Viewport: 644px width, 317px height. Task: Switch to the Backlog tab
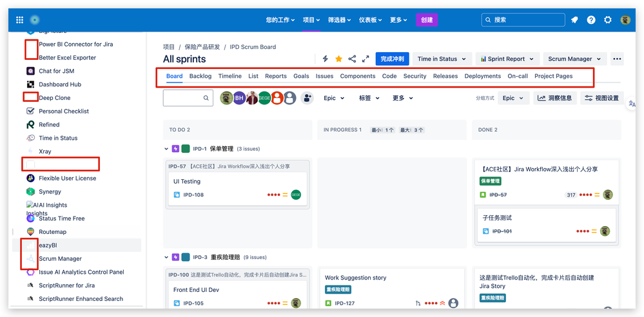(x=200, y=76)
